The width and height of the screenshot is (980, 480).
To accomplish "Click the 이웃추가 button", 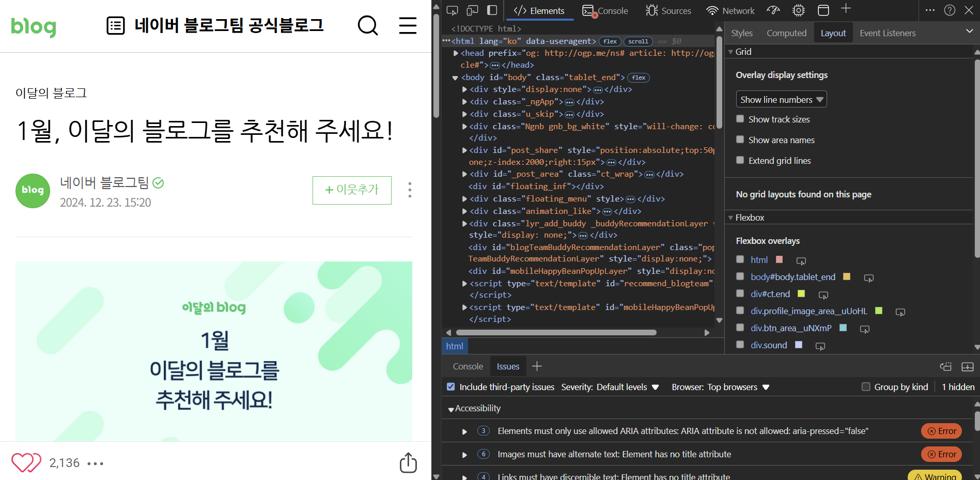I will [x=352, y=190].
